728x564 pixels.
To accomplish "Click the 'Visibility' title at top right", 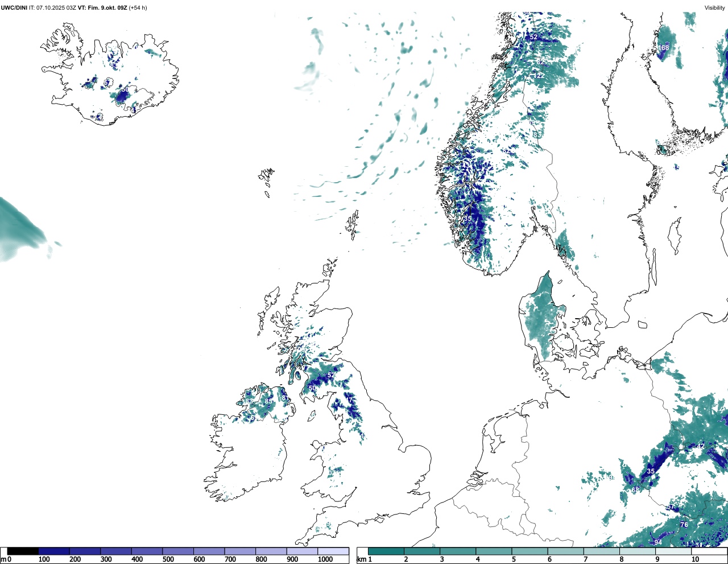I will (x=714, y=8).
